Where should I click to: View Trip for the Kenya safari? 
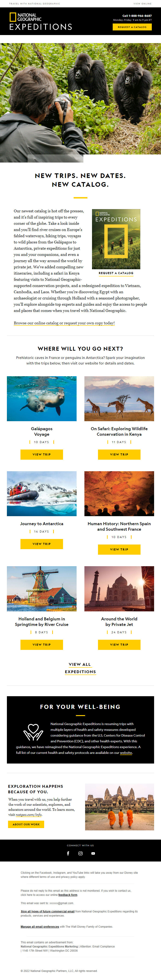tap(119, 454)
